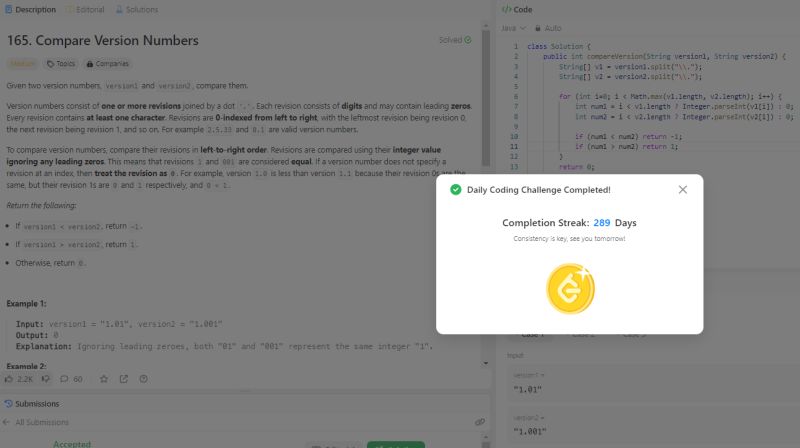
Task: Click line 1 class Solution code
Action: [x=559, y=46]
